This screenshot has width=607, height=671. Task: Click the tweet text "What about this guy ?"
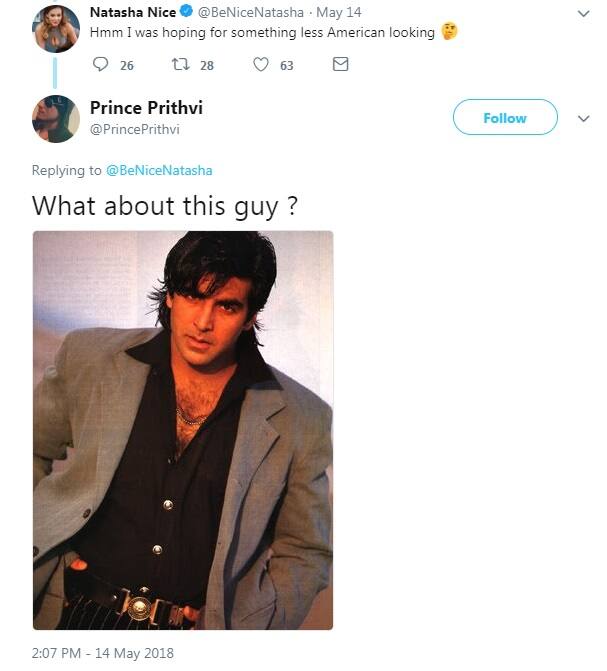pyautogui.click(x=164, y=206)
